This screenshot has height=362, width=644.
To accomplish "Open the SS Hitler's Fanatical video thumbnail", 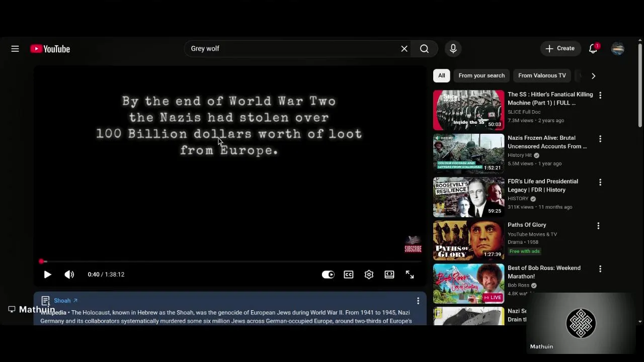I will point(468,110).
